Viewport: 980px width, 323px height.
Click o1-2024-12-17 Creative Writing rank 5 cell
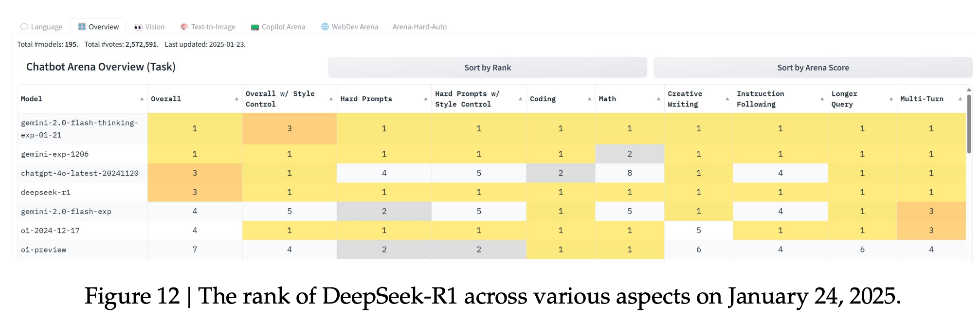click(699, 231)
